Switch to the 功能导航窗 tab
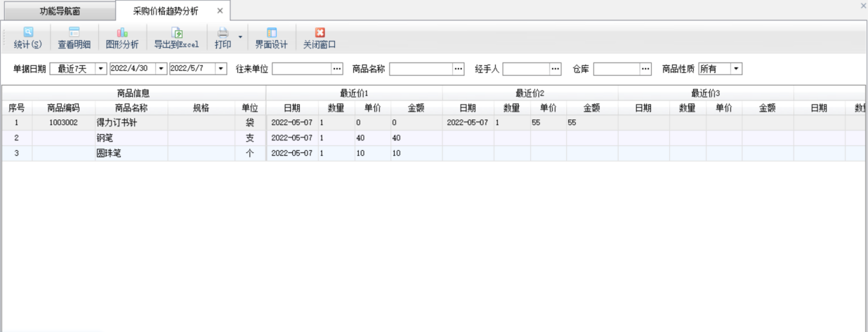The height and width of the screenshot is (332, 868). tap(60, 11)
